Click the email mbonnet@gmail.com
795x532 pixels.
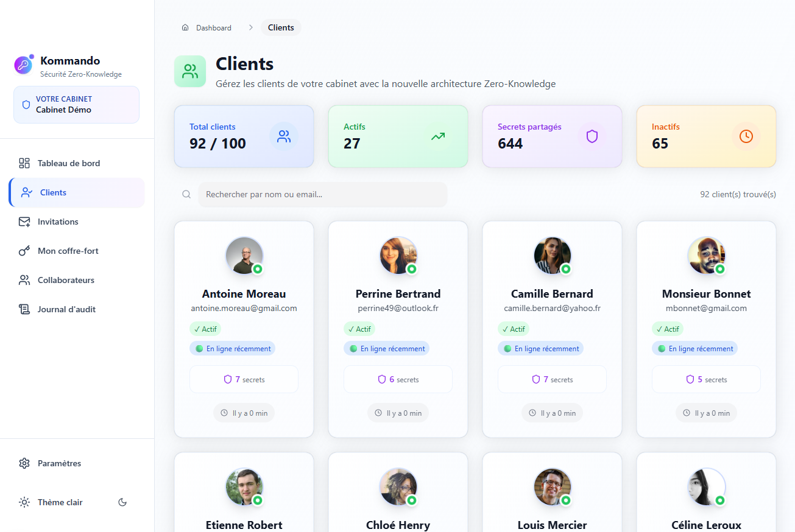[707, 309]
